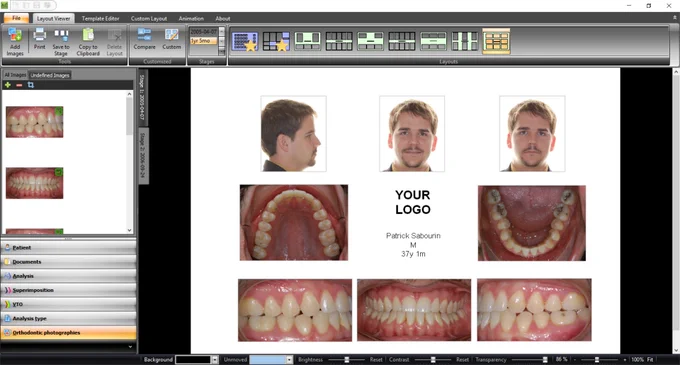Expand the Analysis type panel
This screenshot has width=680, height=365.
coord(69,318)
